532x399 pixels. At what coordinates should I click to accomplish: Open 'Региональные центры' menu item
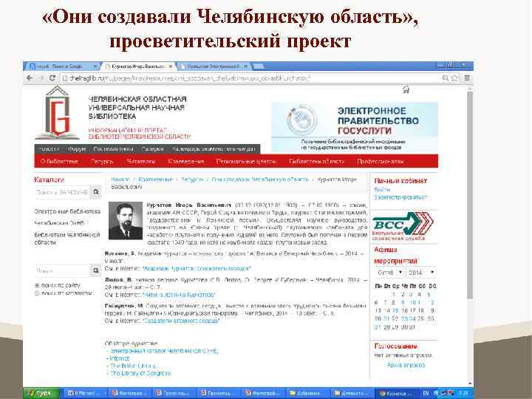point(246,162)
